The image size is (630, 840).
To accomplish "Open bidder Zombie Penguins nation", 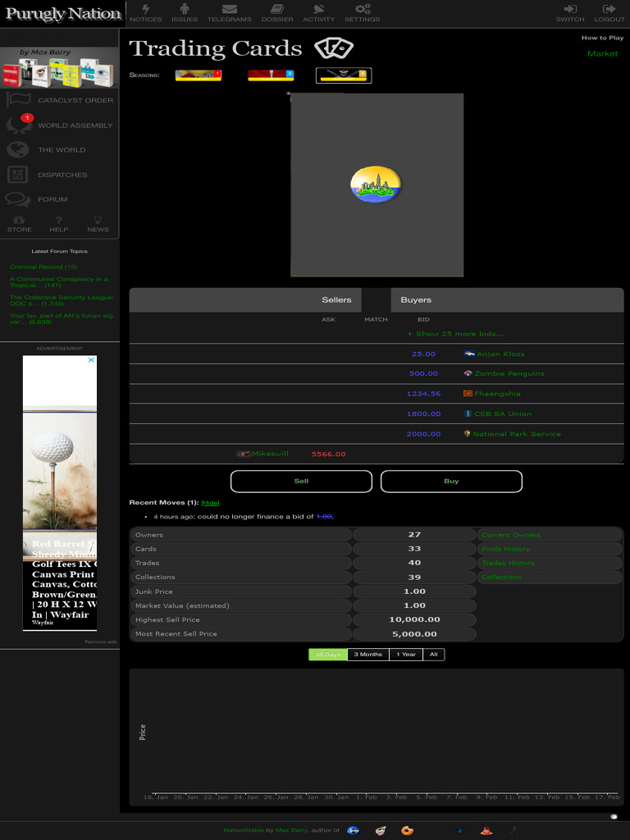I will point(509,374).
